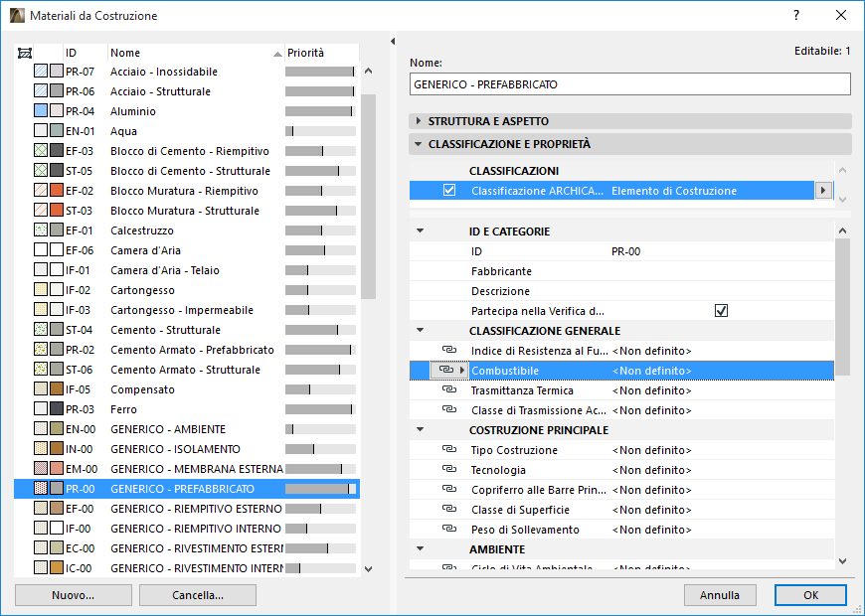The width and height of the screenshot is (865, 616).
Task: Click the Annulla button
Action: 720,595
